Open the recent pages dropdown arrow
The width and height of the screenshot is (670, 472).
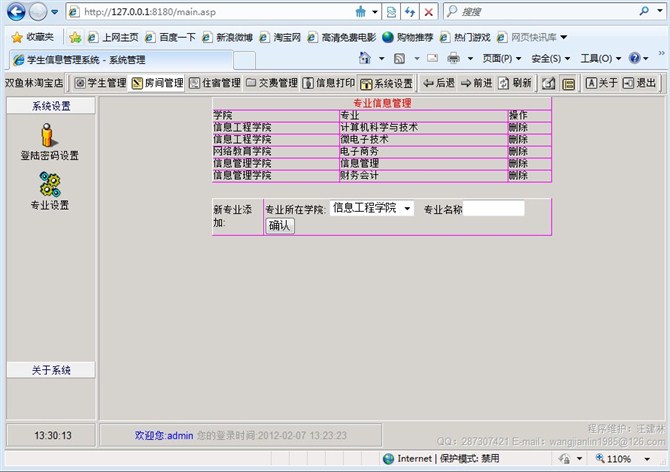tap(55, 12)
